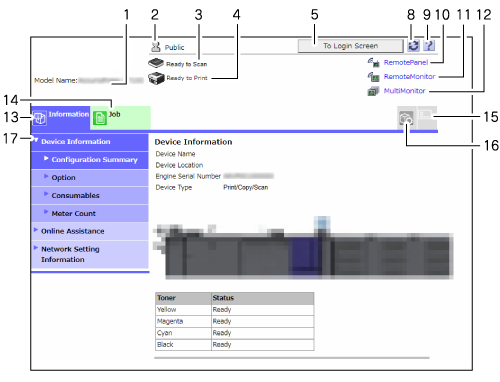Click the Ready status for Black

(x=222, y=345)
